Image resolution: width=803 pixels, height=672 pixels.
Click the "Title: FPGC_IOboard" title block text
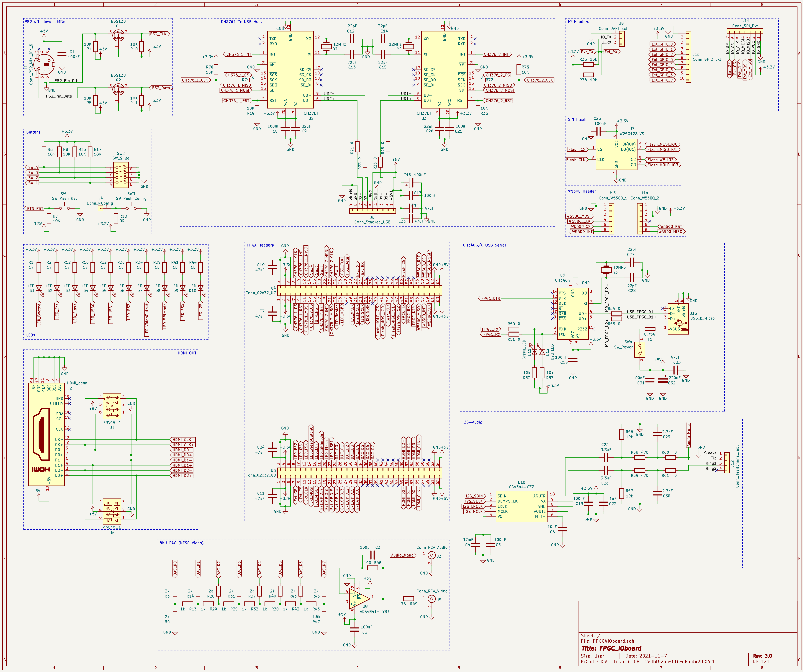[611, 649]
